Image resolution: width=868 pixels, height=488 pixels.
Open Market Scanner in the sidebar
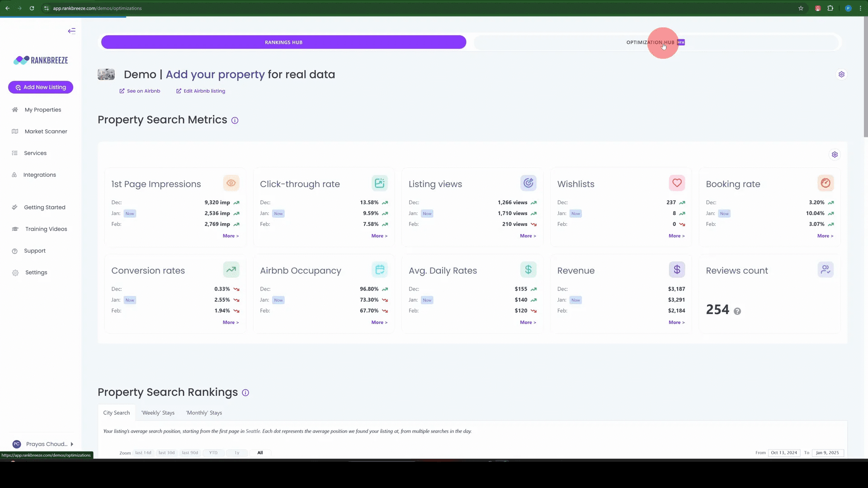pyautogui.click(x=46, y=131)
